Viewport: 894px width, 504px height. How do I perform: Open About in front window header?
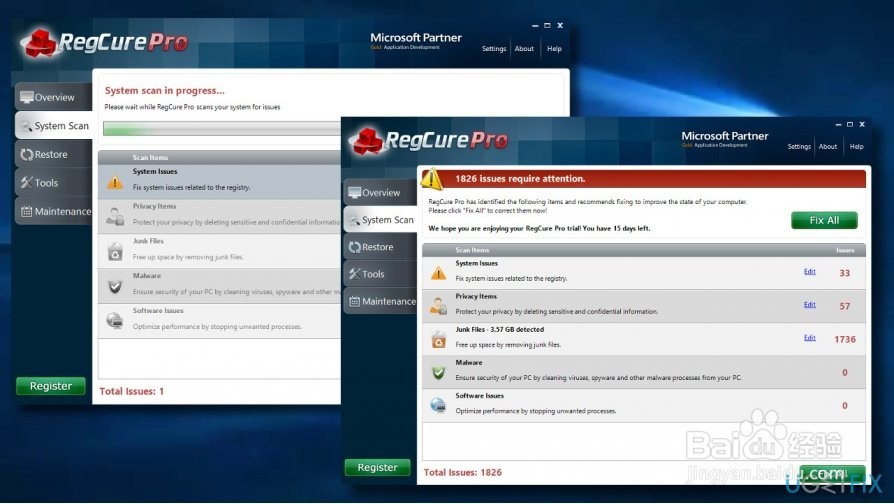click(x=828, y=147)
